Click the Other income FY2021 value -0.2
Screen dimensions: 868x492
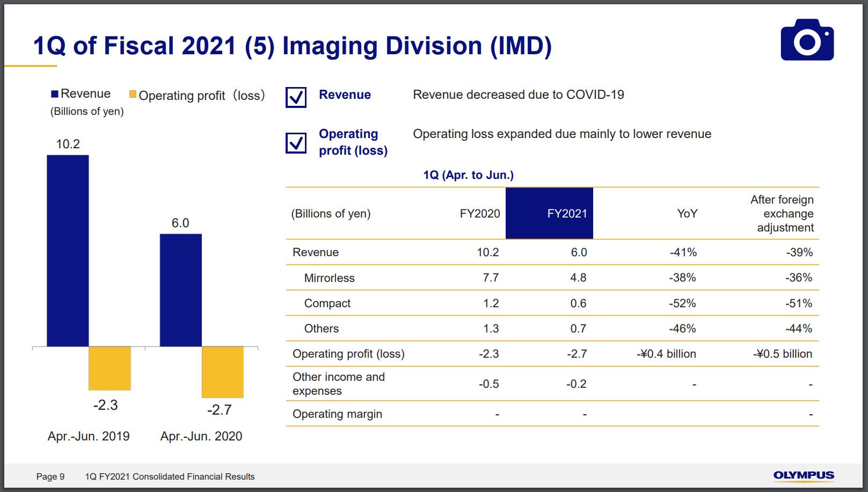pos(577,384)
